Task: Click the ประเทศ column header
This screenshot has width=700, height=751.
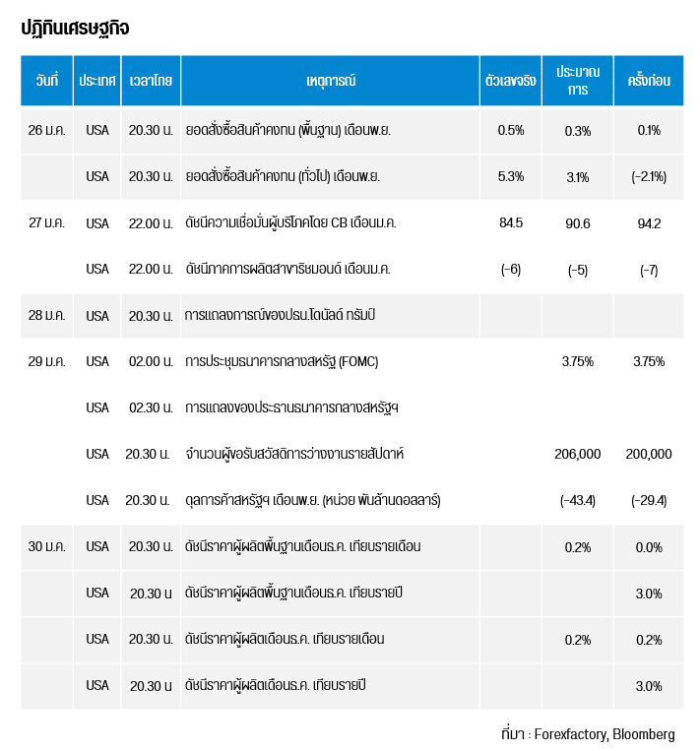Action: click(x=97, y=81)
